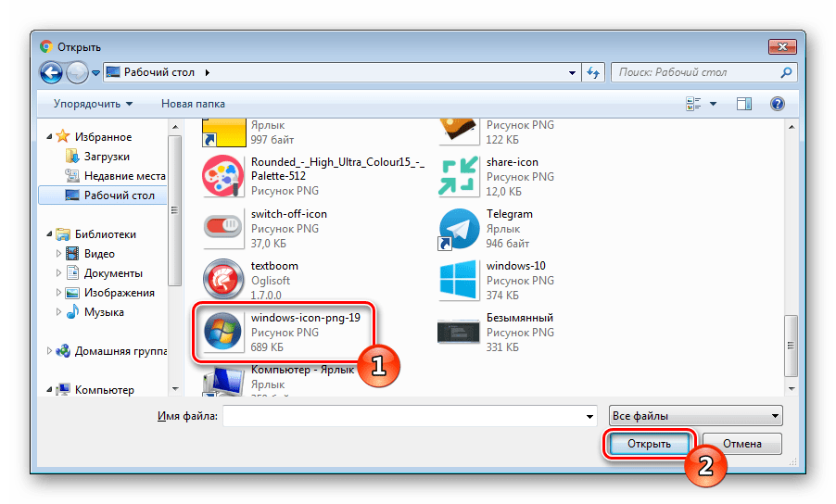Select Компьютер in the navigation pane
The width and height of the screenshot is (836, 504).
(x=105, y=390)
